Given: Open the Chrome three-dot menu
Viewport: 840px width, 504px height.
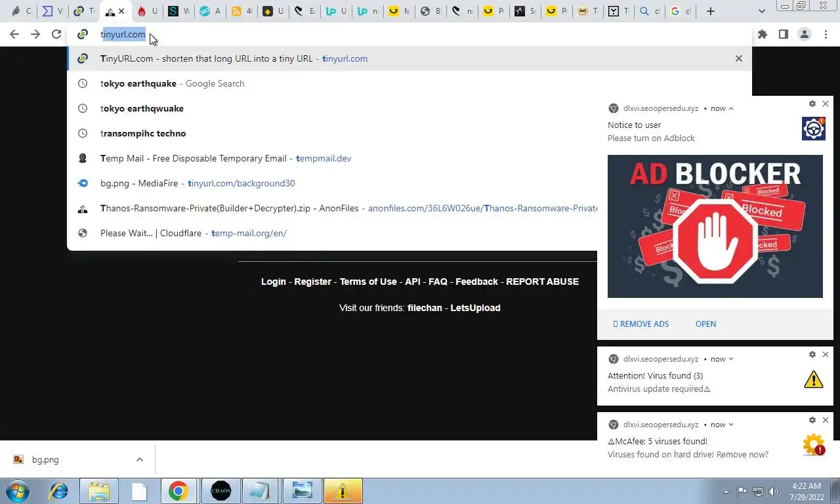Looking at the screenshot, I should tap(826, 34).
